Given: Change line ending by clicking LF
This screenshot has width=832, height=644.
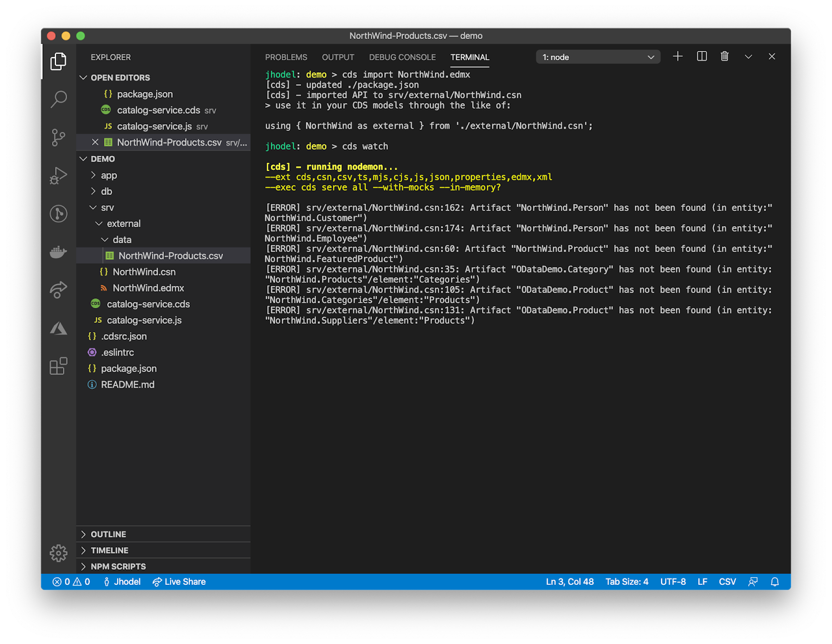Looking at the screenshot, I should [702, 582].
